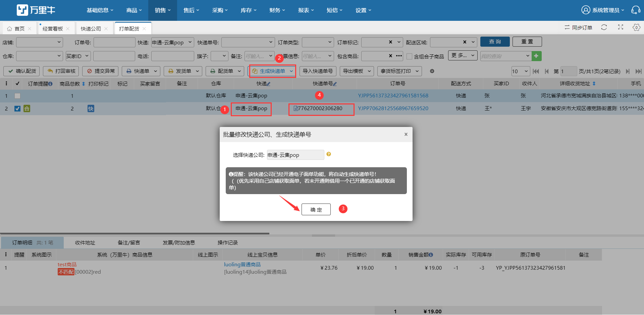The image size is (644, 315).
Task: Click the info icon in 订单提醒 header
Action: point(50,84)
